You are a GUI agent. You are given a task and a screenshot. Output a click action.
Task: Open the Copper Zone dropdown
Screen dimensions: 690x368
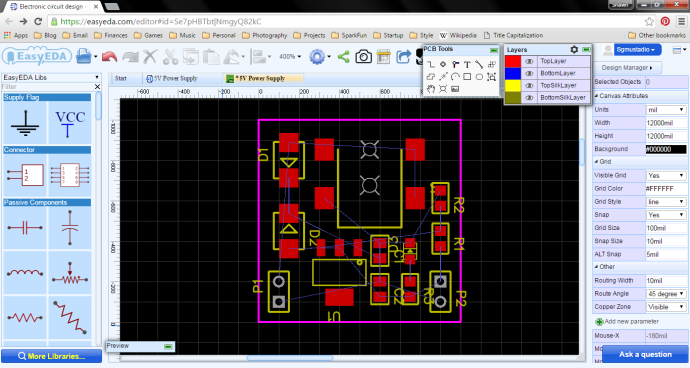(666, 307)
